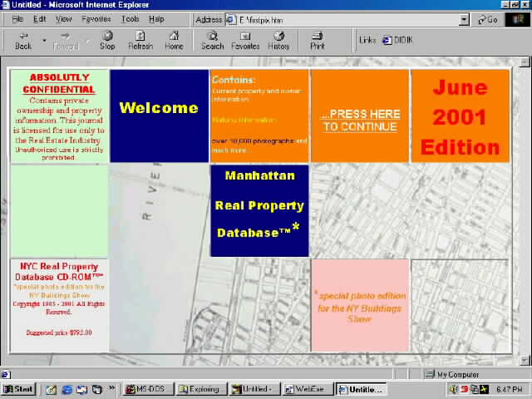Open the Favorites menu in menu bar

pyautogui.click(x=96, y=19)
